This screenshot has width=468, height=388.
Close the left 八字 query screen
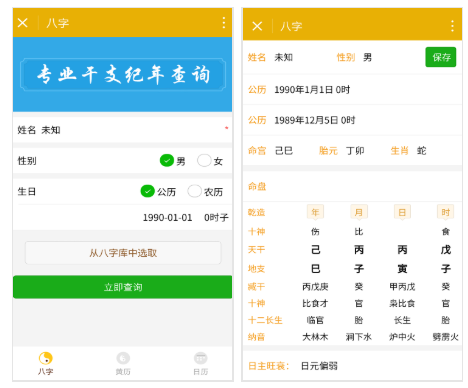[x=22, y=23]
